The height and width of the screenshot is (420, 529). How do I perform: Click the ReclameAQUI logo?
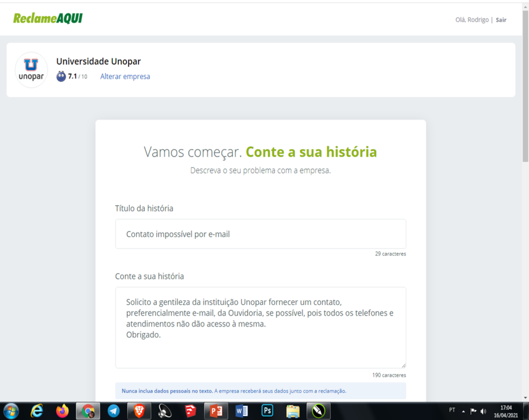coord(47,17)
